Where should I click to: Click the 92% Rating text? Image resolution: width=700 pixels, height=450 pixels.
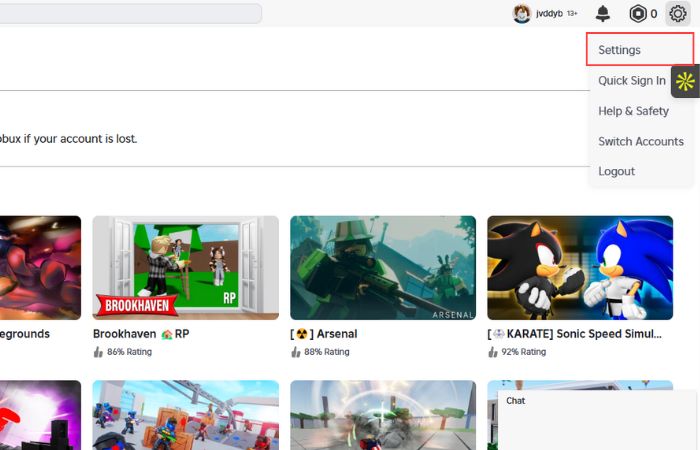pyautogui.click(x=524, y=352)
